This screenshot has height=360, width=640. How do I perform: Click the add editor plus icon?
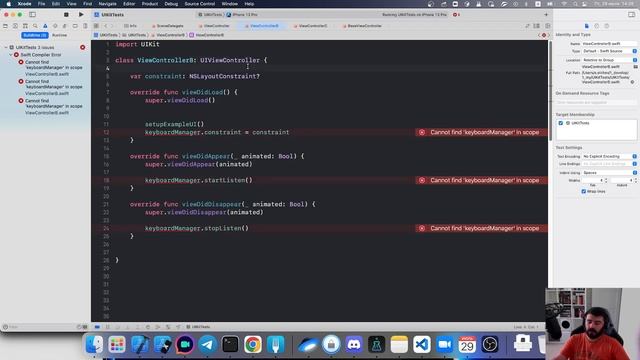coord(546,15)
